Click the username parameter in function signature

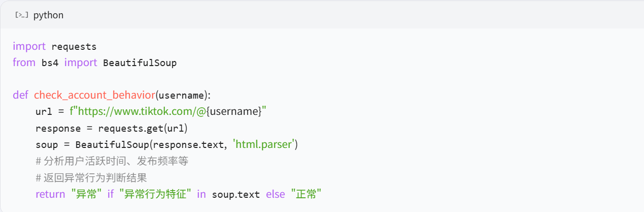tap(180, 95)
